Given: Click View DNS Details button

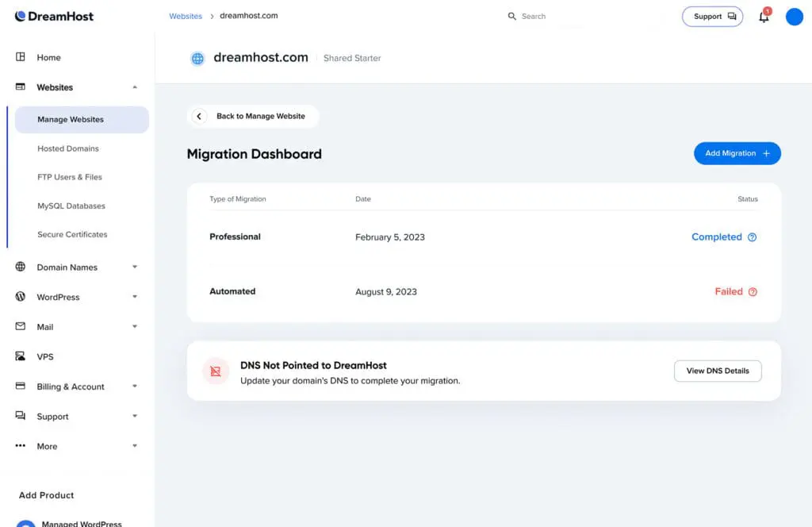Looking at the screenshot, I should (717, 371).
